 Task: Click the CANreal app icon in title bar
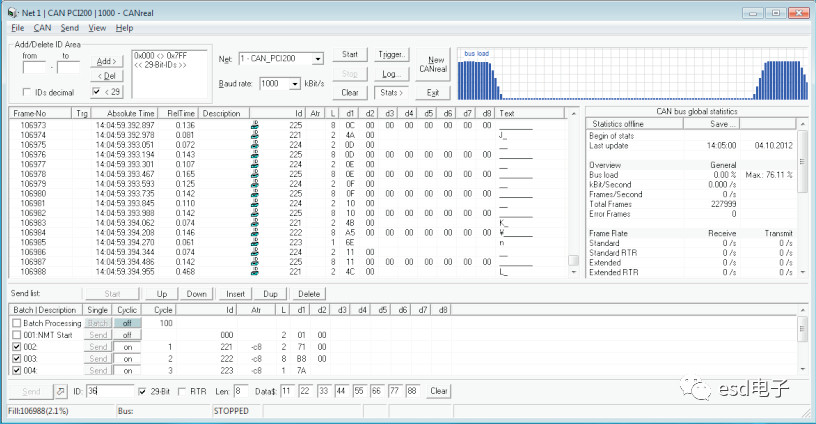click(x=11, y=13)
